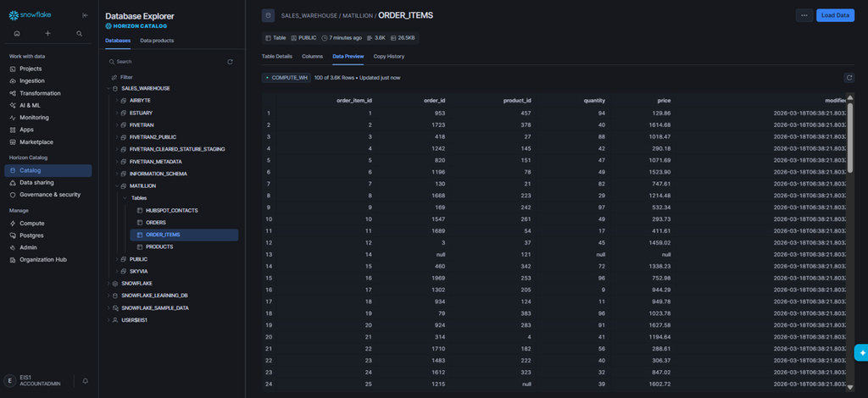Collapse the MATILLION schema
Viewport: 868px width, 398px height.
coord(117,186)
